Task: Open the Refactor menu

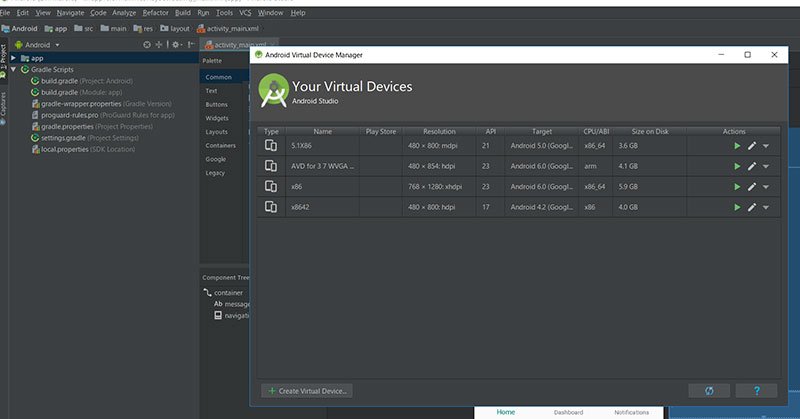Action: pyautogui.click(x=155, y=13)
